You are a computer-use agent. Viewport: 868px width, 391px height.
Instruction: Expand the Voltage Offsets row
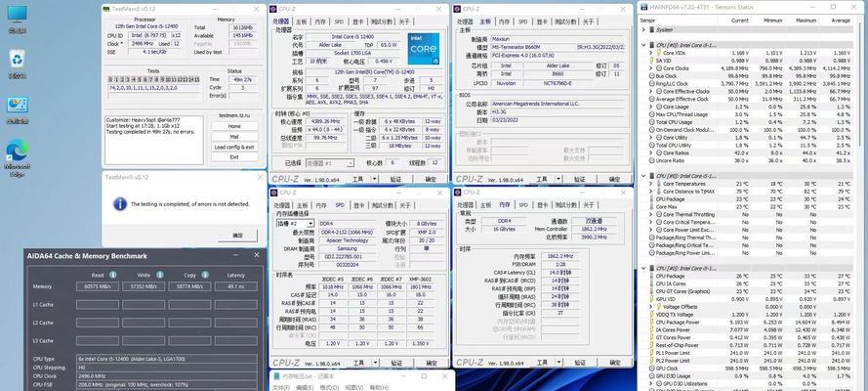click(651, 307)
